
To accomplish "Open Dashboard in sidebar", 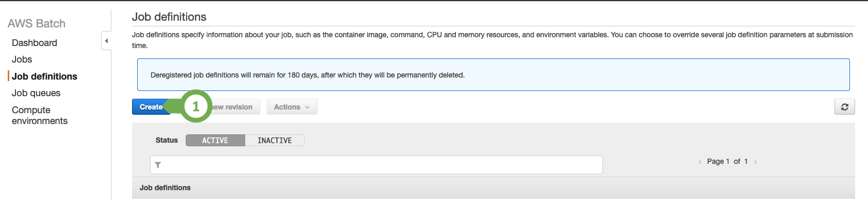I will coord(35,43).
